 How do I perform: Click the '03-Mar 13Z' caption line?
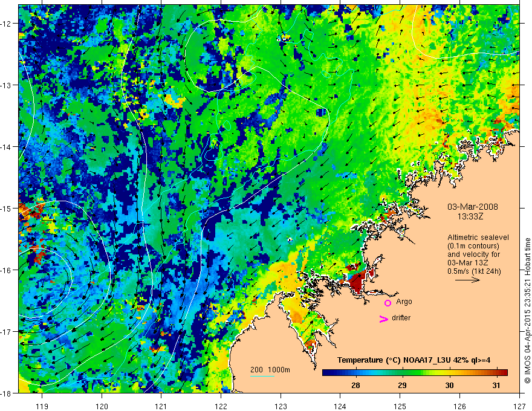coord(467,263)
